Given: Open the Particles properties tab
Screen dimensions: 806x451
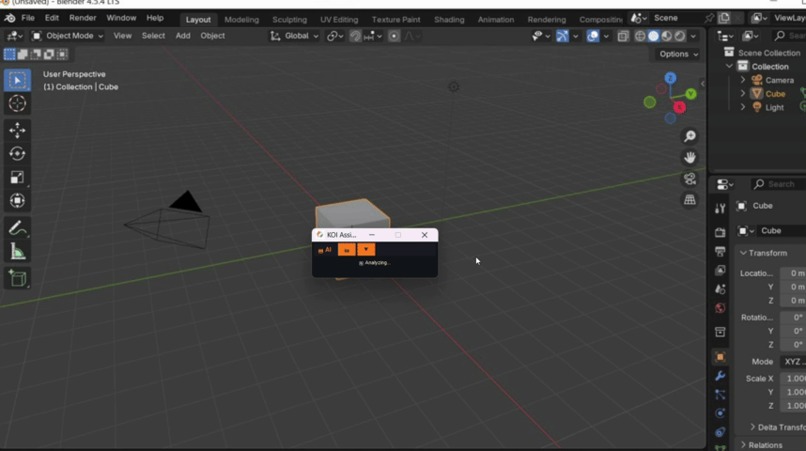Looking at the screenshot, I should (720, 394).
